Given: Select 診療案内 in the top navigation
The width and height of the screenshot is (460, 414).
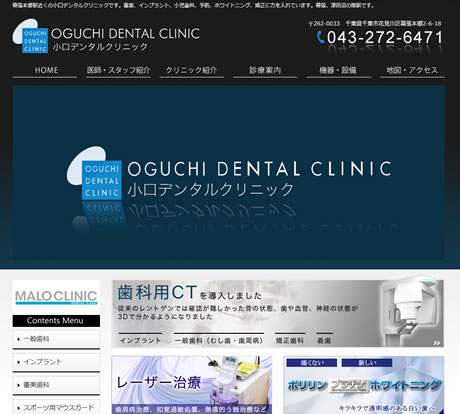Looking at the screenshot, I should [x=265, y=71].
